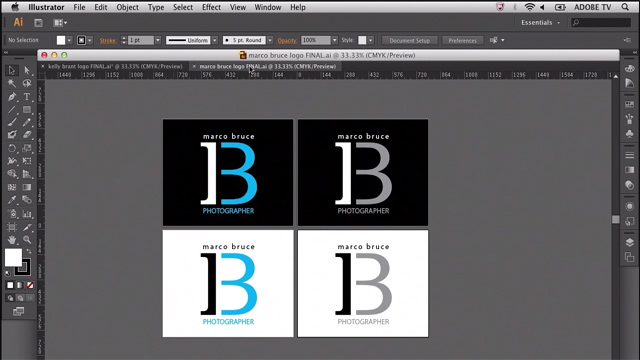Viewport: 640px width, 360px height.
Task: Select the Pencil tool
Action: point(27,122)
